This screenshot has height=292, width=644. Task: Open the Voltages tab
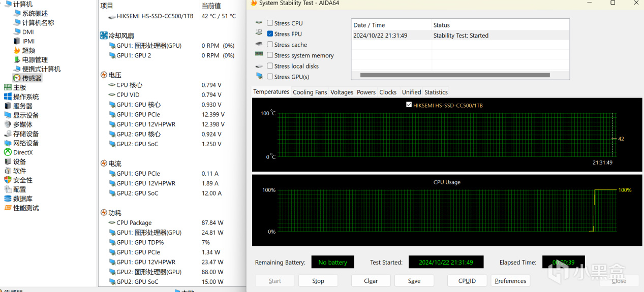pos(342,92)
